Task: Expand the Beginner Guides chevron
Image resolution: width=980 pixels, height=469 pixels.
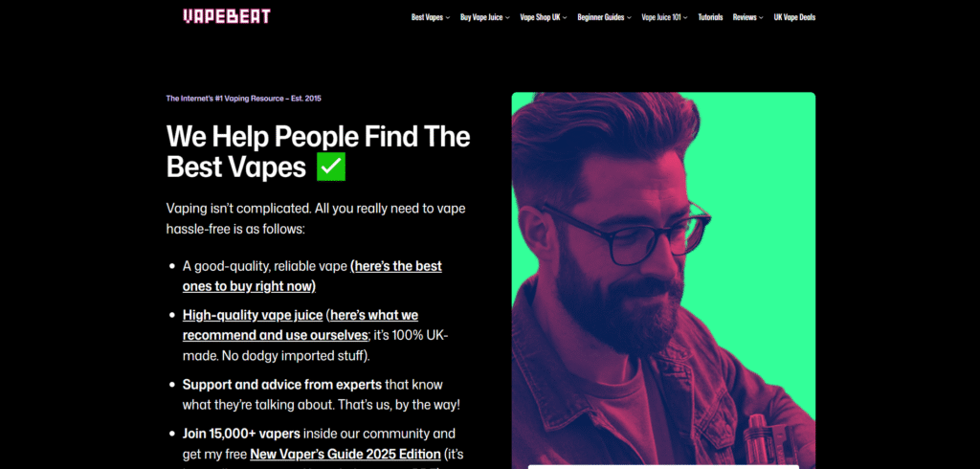Action: 629,17
